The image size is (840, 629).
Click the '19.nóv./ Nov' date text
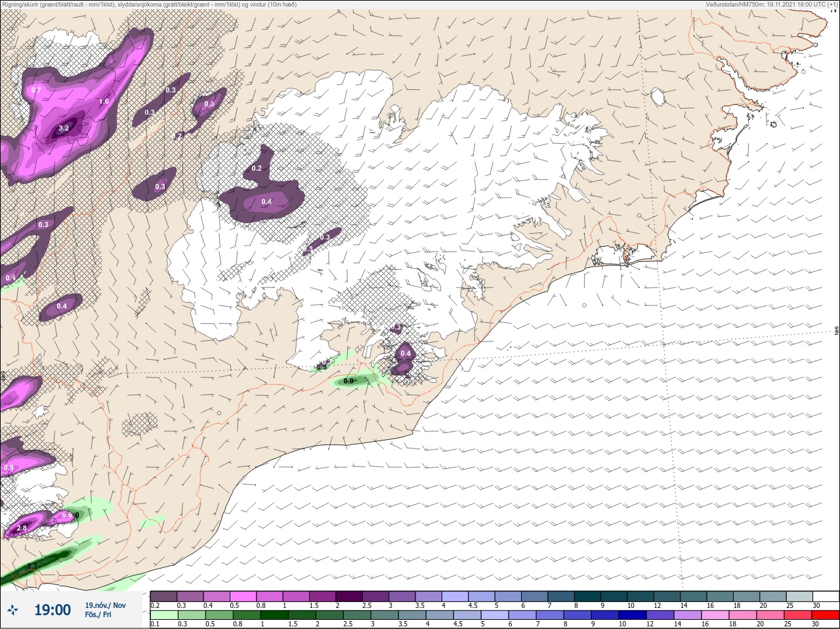pyautogui.click(x=105, y=605)
